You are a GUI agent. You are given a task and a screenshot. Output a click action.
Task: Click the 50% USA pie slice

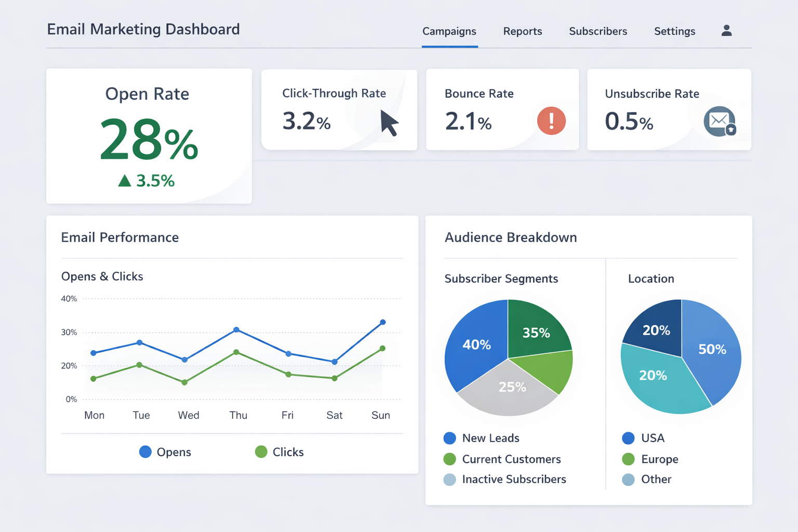coord(712,350)
